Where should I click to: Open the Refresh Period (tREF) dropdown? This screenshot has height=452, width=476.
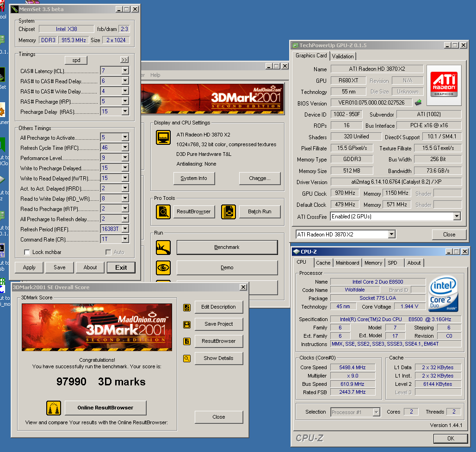(125, 229)
